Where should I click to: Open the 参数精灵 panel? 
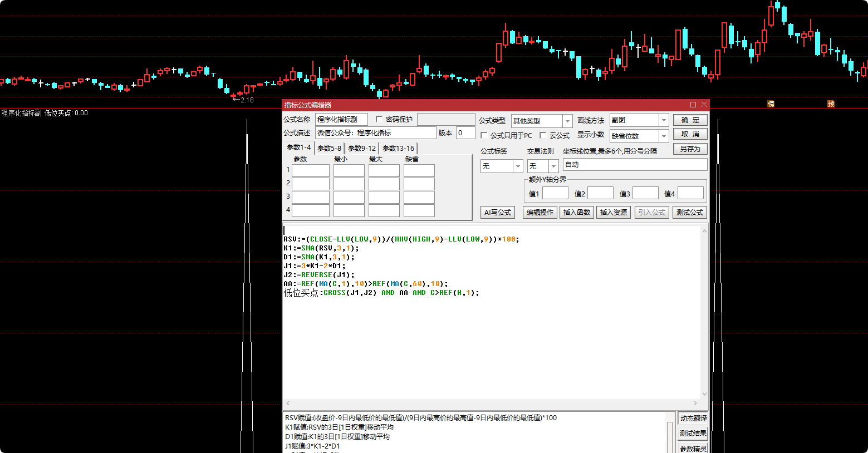pos(693,449)
